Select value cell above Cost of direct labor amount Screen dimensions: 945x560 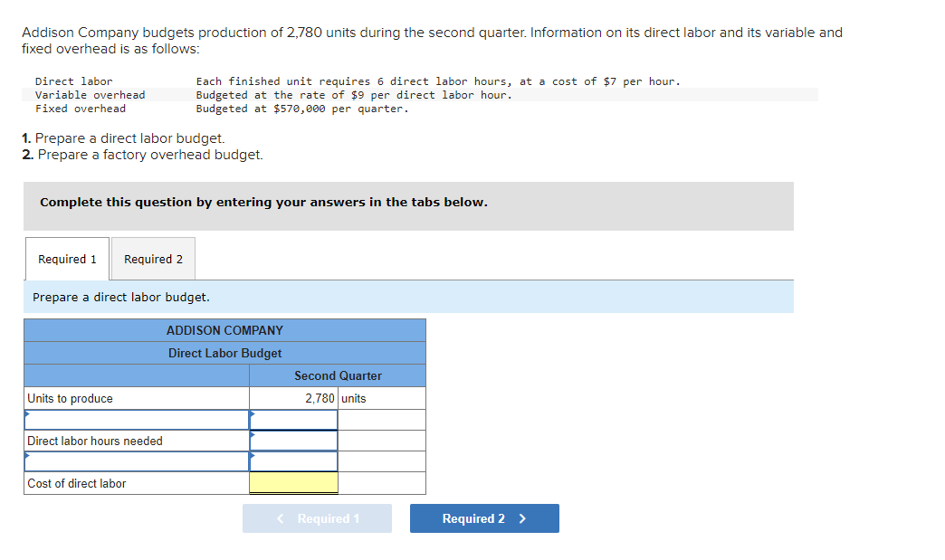[293, 461]
